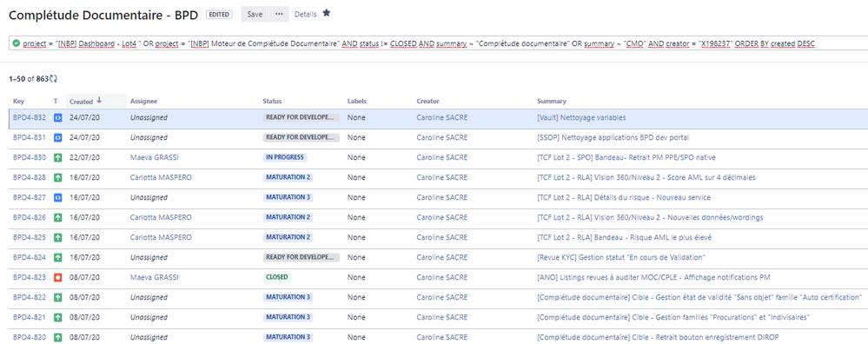Sort by the Status column header

[x=272, y=102]
